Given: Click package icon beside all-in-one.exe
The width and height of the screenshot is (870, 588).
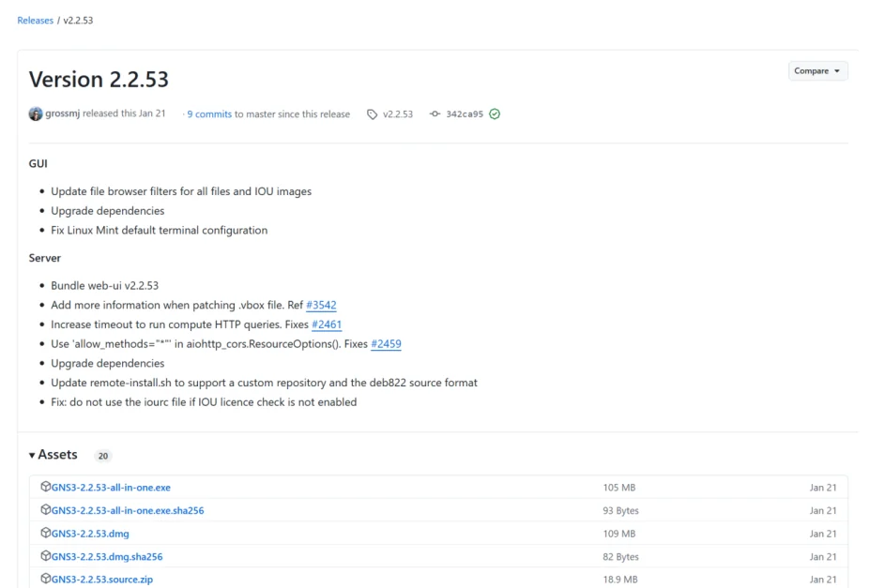Looking at the screenshot, I should 45,487.
